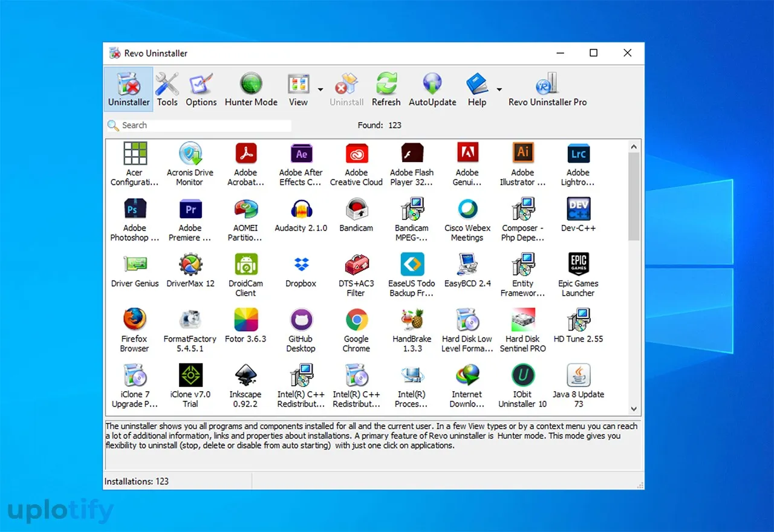Open the Tools section
This screenshot has height=532, width=774.
[x=167, y=89]
